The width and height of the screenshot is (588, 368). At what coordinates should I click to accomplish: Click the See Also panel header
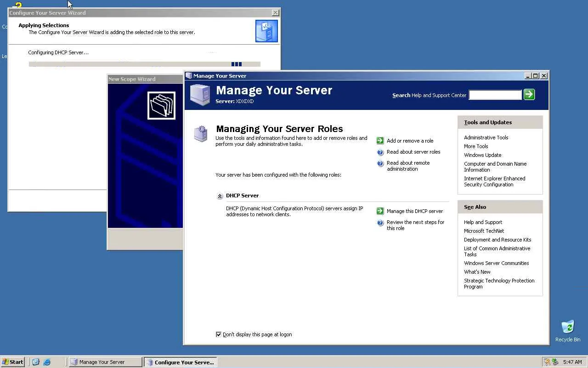500,207
